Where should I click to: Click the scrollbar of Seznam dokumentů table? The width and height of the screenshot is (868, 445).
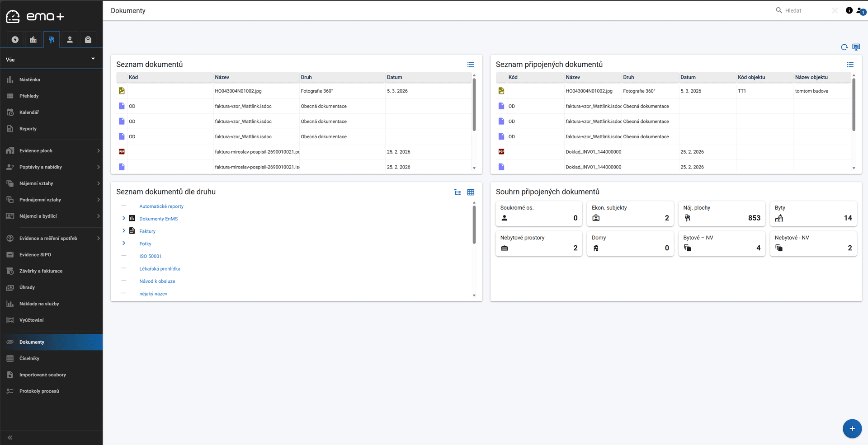[x=474, y=105]
